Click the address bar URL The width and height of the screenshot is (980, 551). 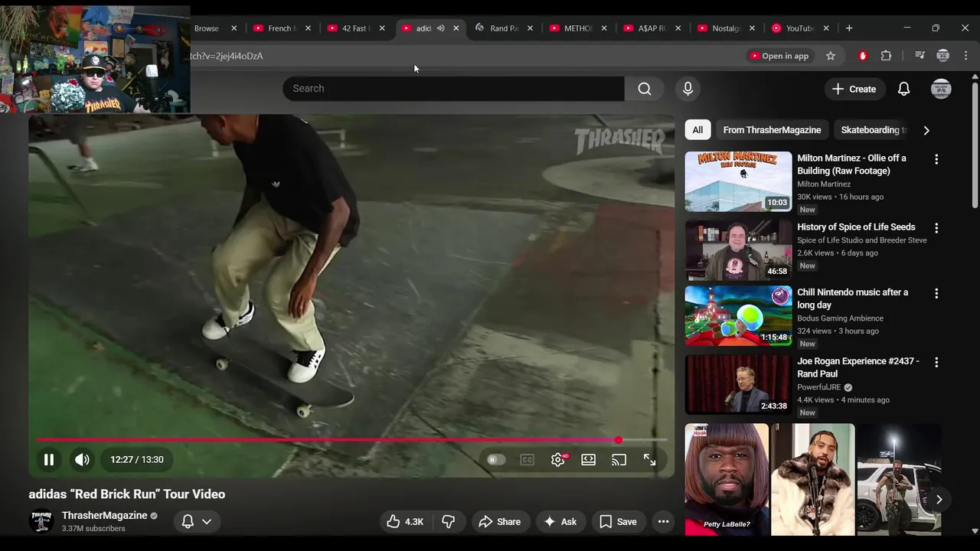click(227, 56)
